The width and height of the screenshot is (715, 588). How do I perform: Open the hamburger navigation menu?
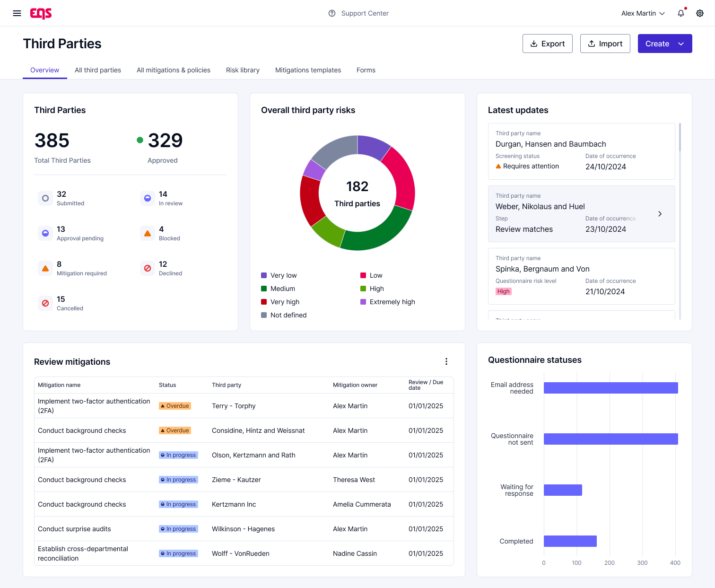tap(17, 13)
